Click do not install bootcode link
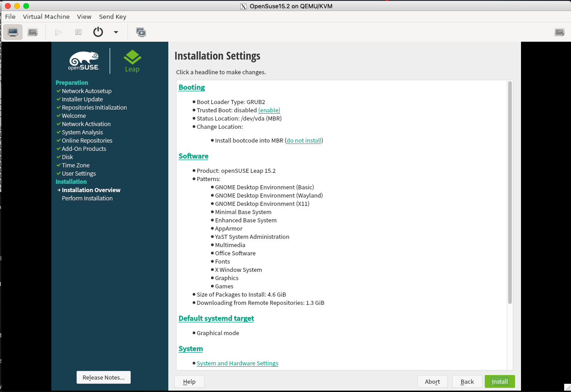Viewport: 571px width, 392px height. point(304,140)
